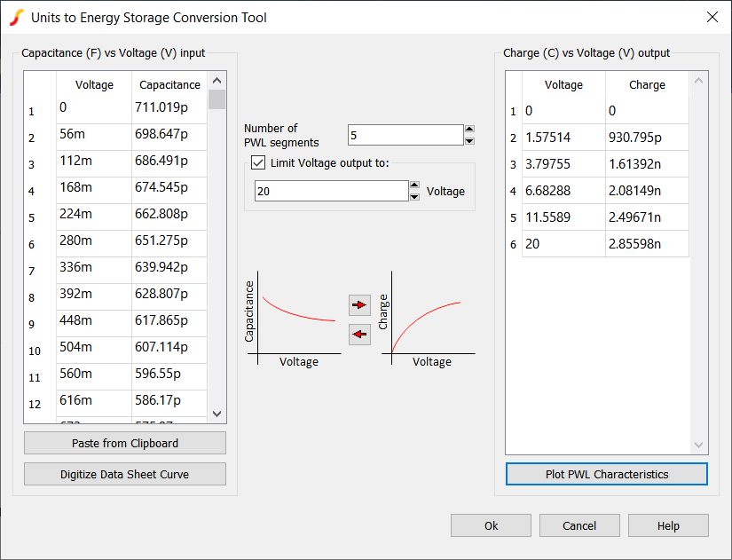Click the Paste from Clipboard button
Viewport: 732px width, 560px height.
(124, 443)
